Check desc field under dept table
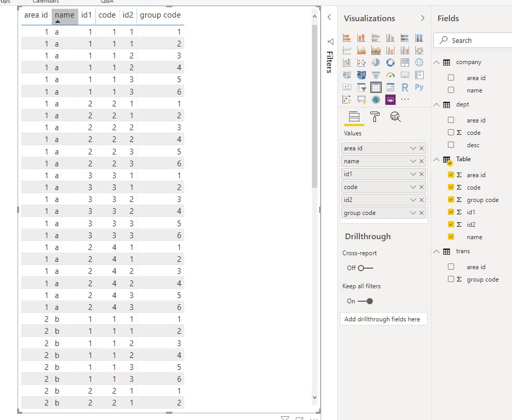Image resolution: width=512 pixels, height=420 pixels. pos(451,145)
